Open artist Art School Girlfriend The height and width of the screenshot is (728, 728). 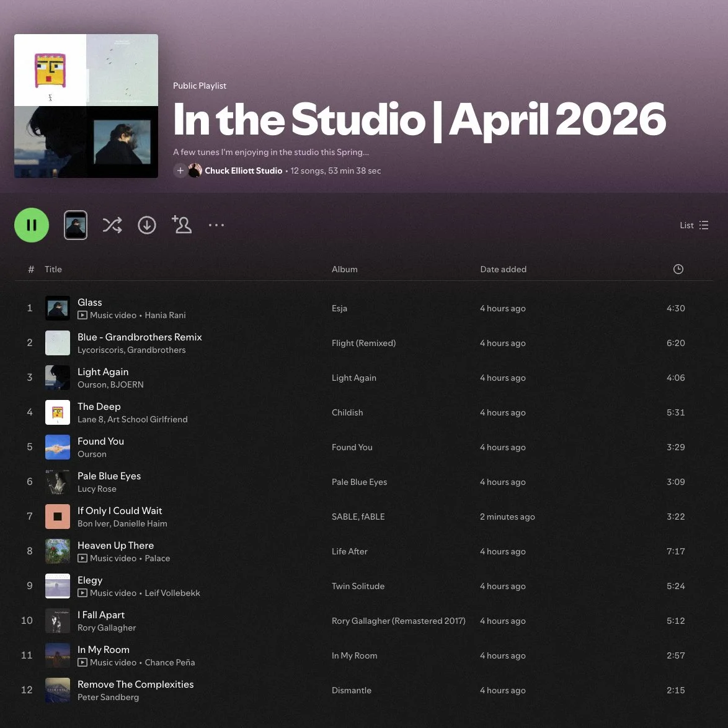click(148, 419)
